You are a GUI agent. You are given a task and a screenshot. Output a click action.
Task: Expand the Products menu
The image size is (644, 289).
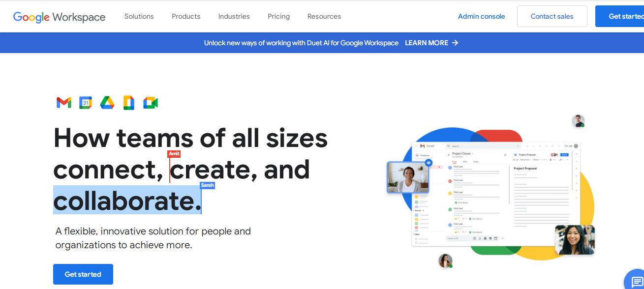coord(186,16)
